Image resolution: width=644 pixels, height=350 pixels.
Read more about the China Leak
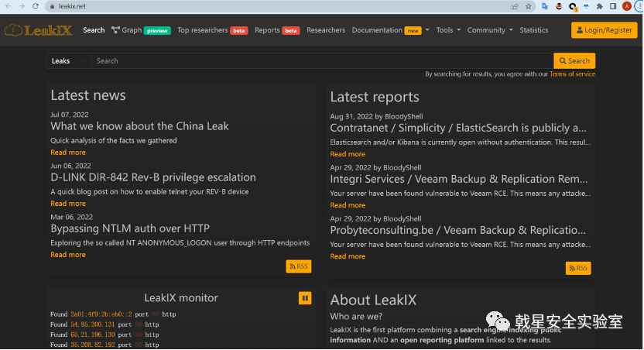(68, 153)
